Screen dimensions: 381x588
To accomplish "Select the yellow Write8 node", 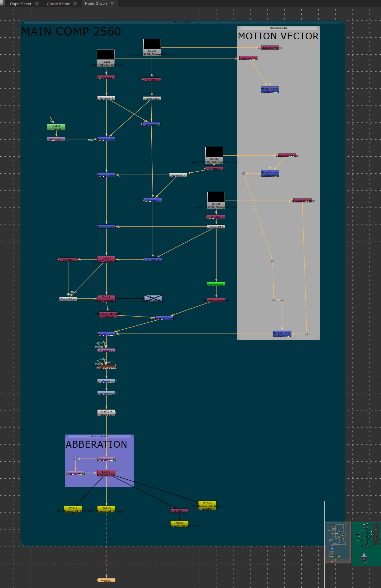I will pyautogui.click(x=207, y=505).
